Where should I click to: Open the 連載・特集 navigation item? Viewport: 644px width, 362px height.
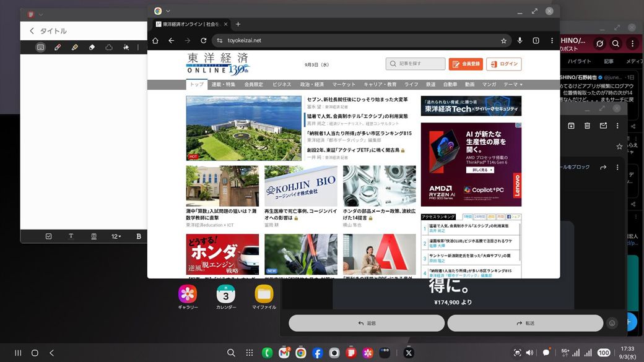224,84
